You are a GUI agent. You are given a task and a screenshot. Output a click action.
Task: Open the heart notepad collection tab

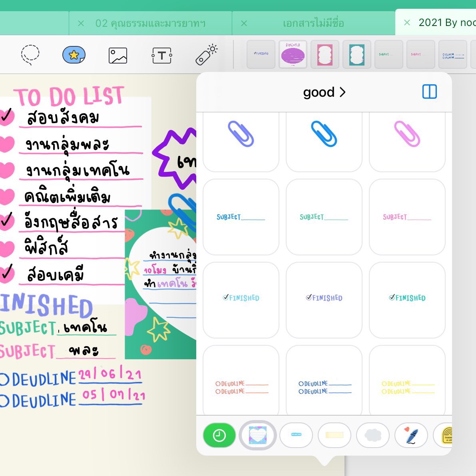click(x=258, y=435)
